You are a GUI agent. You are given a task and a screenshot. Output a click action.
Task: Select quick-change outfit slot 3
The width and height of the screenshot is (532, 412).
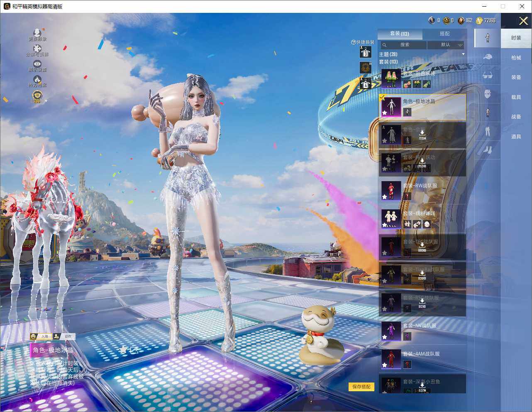pyautogui.click(x=365, y=51)
